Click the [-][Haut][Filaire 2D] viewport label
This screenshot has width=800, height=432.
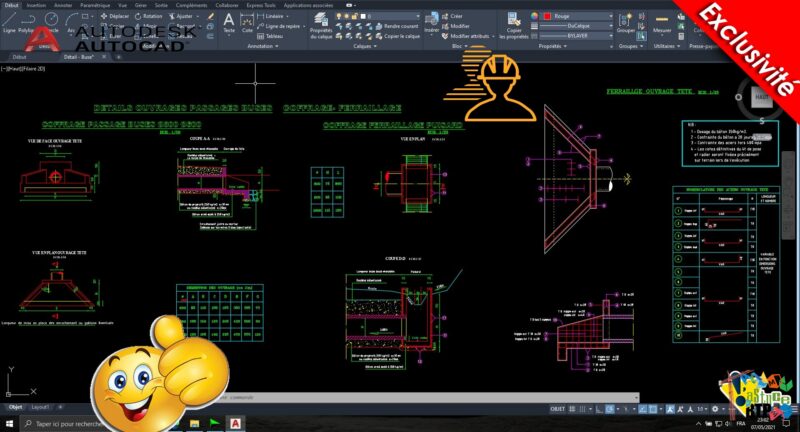click(23, 68)
